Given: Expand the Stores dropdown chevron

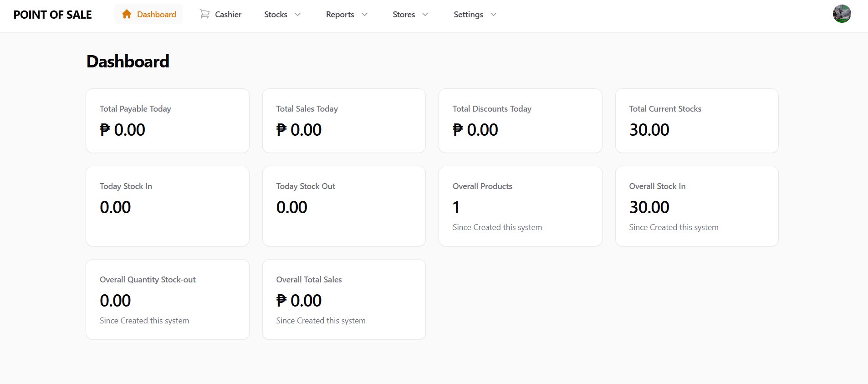Looking at the screenshot, I should pos(425,15).
